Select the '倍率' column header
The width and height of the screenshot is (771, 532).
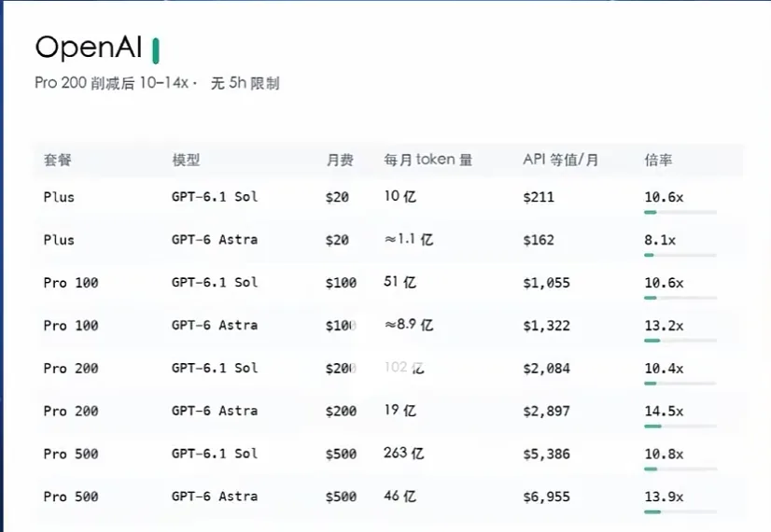coord(658,160)
